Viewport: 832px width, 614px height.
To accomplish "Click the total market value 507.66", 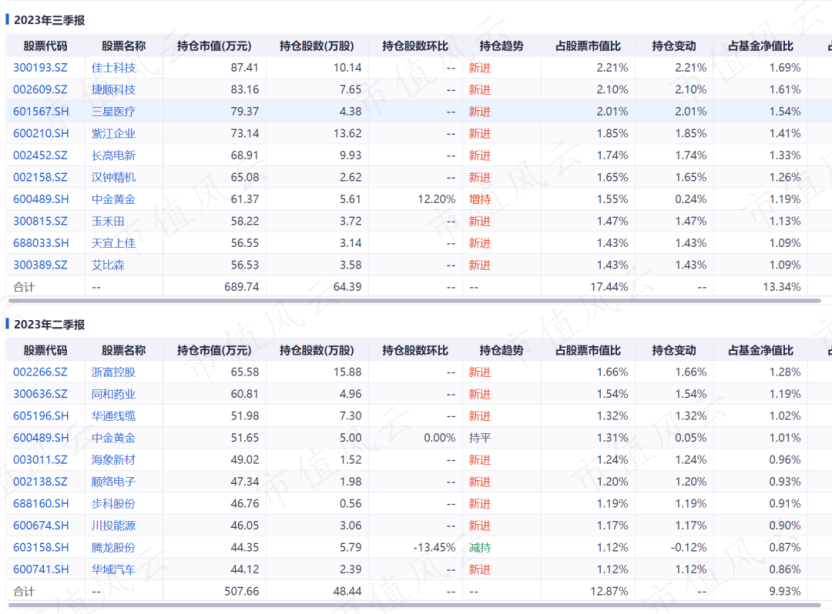I will (242, 591).
